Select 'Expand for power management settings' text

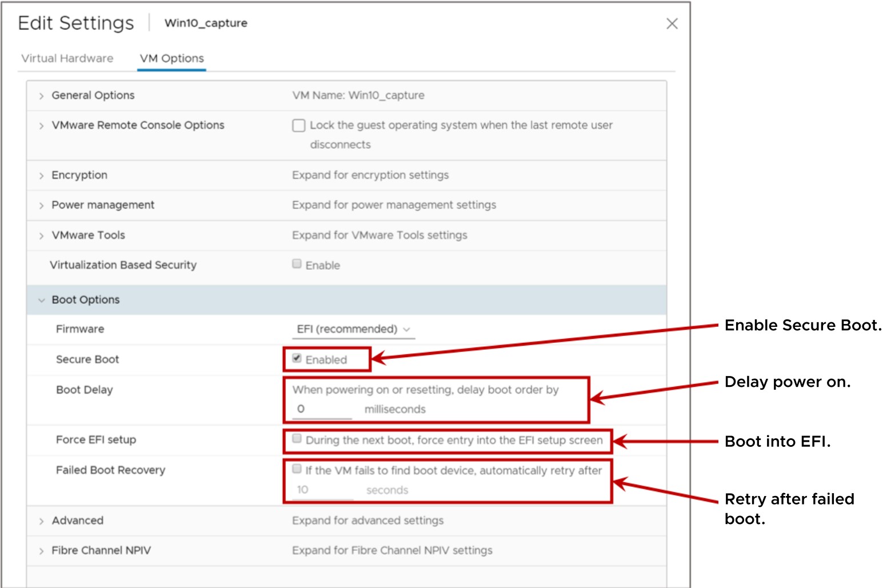coord(394,205)
